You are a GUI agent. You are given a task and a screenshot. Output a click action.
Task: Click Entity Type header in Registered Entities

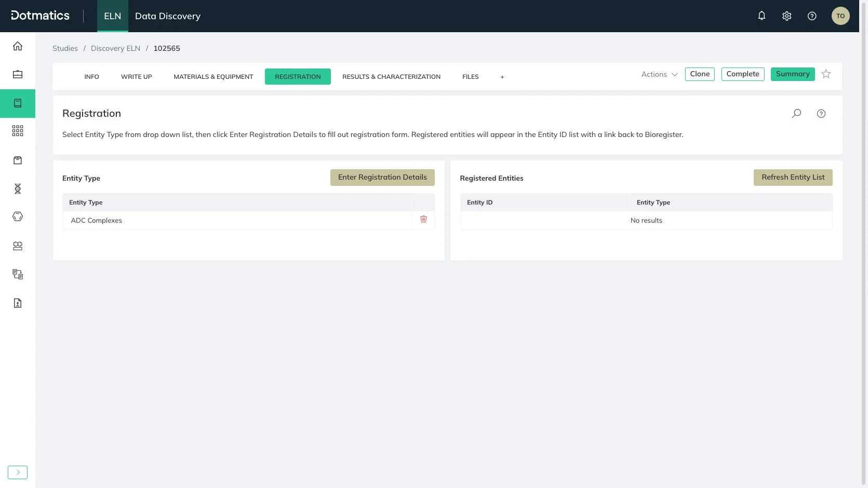point(731,202)
